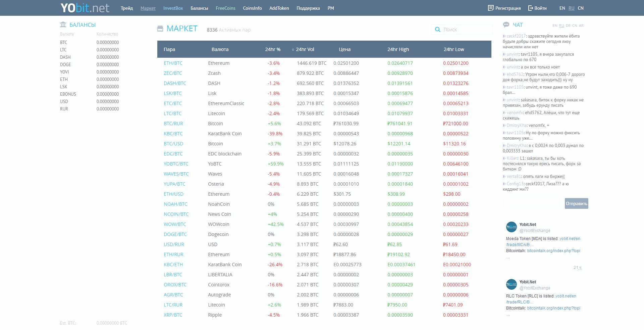Viewport: 644px width, 330px height.
Task: Open the InvestBox menu item
Action: pyautogui.click(x=173, y=8)
